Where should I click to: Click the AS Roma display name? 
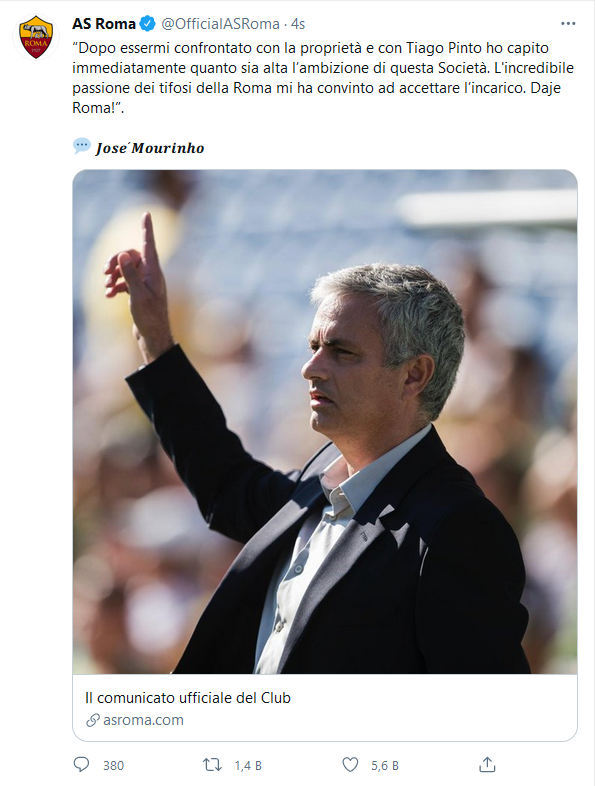(104, 24)
